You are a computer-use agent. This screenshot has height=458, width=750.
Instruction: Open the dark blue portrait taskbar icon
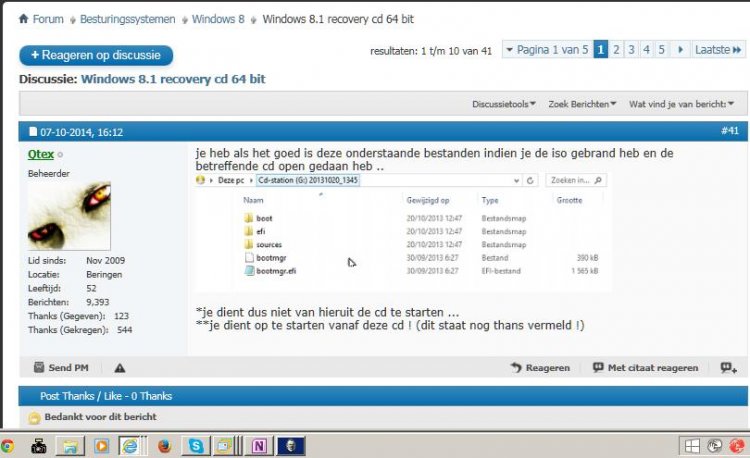(x=291, y=447)
